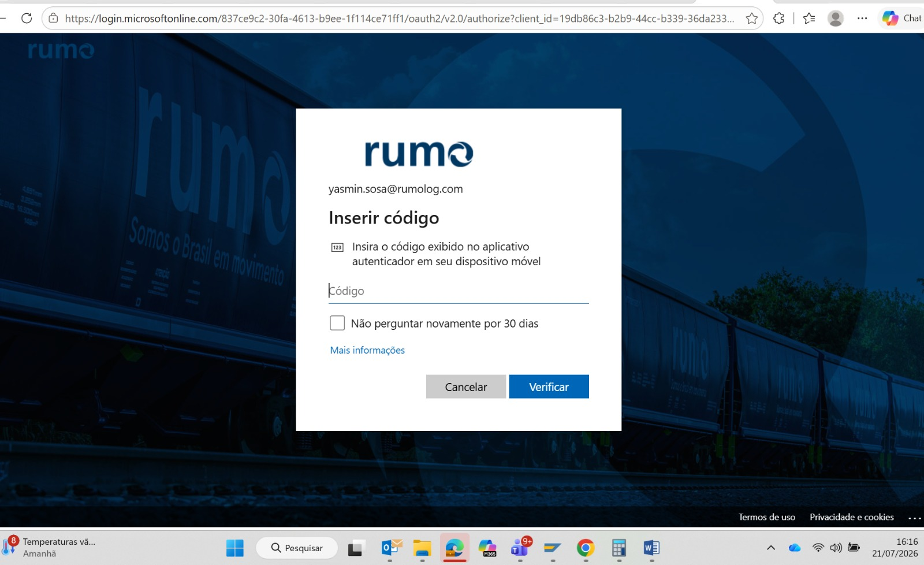Click the Cancelar button
This screenshot has width=924, height=565.
click(466, 386)
